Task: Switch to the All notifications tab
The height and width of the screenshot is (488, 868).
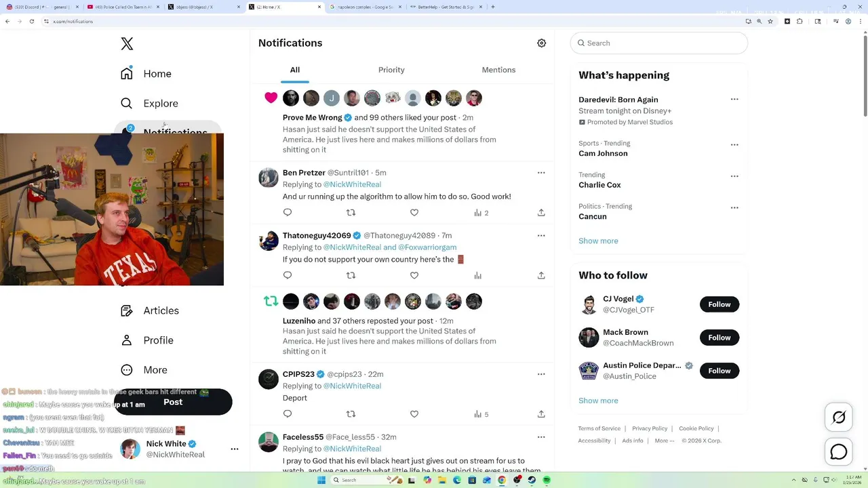Action: (295, 70)
